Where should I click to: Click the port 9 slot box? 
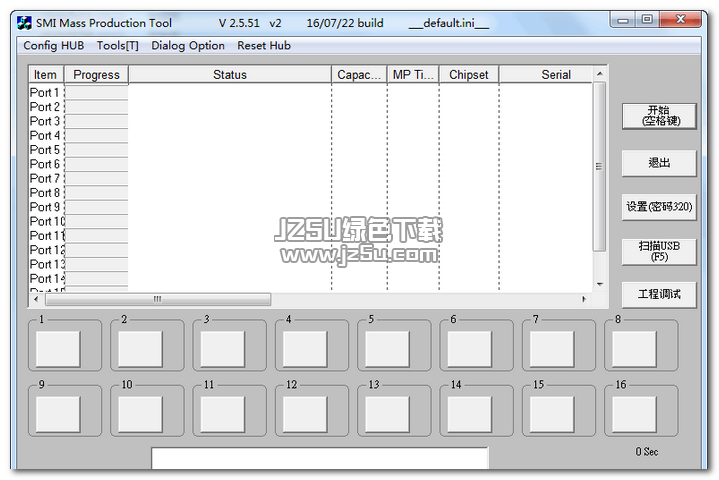coord(58,414)
